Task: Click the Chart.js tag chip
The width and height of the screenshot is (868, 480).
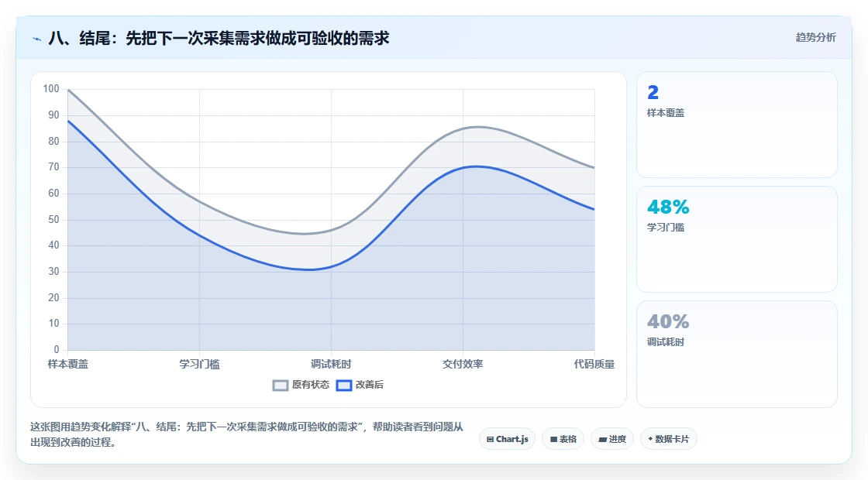Action: tap(507, 439)
